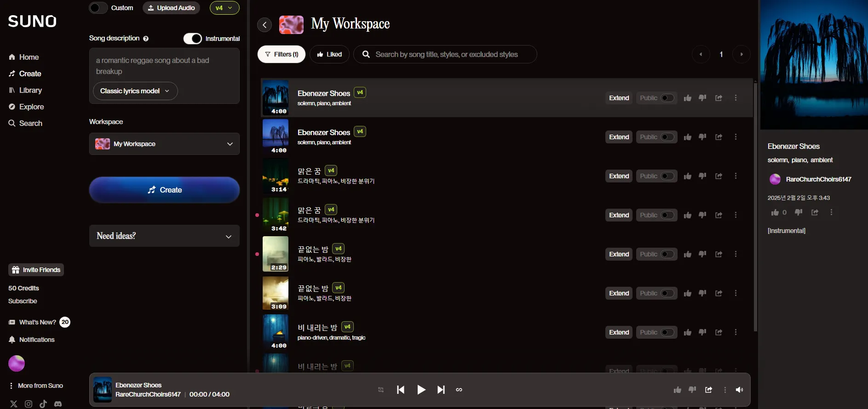
Task: Like Ebenezer Shoes in the details panel
Action: pos(775,212)
